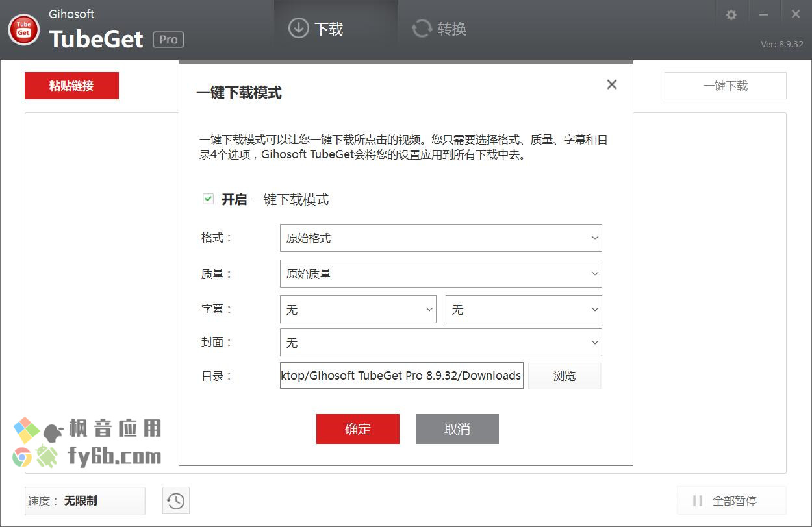The width and height of the screenshot is (812, 527).
Task: Open the 质量 dropdown showing 原始质量
Action: click(441, 274)
